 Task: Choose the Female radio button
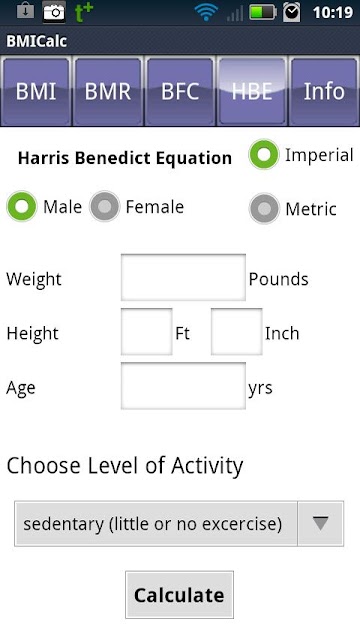(x=104, y=207)
